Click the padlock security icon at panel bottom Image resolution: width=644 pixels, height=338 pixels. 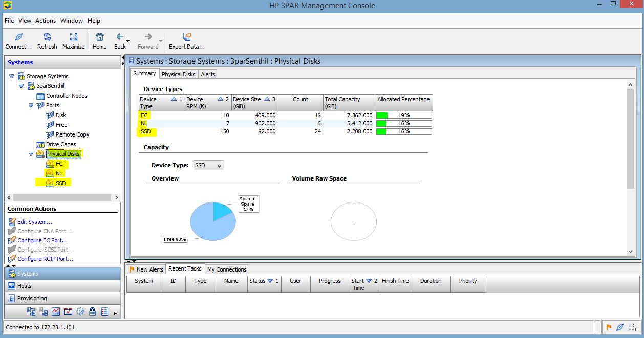(93, 311)
